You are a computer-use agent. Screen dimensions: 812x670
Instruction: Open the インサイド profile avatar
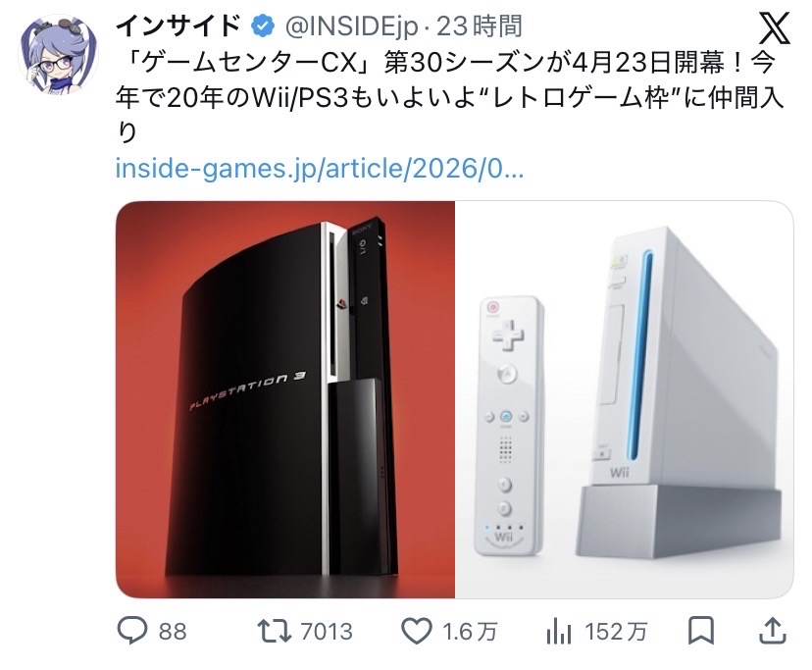[x=58, y=54]
